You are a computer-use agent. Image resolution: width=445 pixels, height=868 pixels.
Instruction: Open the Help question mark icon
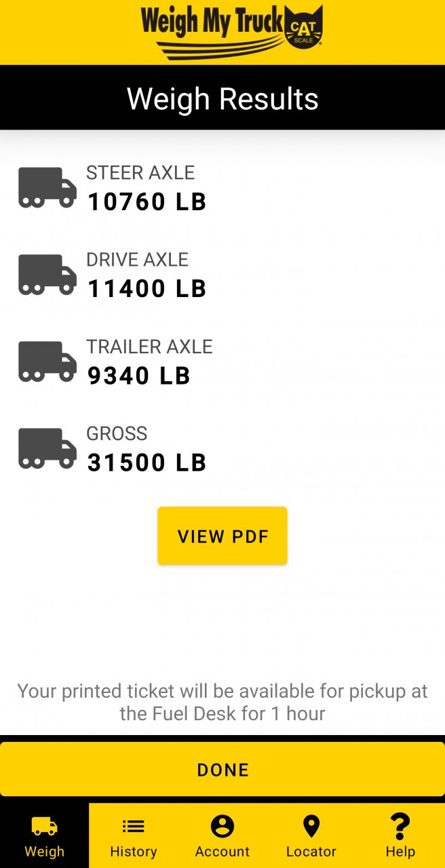tap(400, 826)
